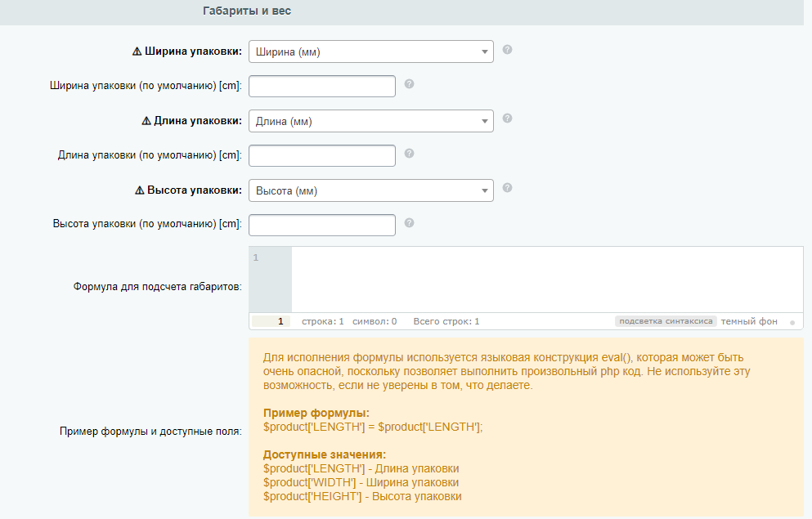Click the Габариты и вес section header
Viewport: 812px width, 519px height.
(x=246, y=11)
